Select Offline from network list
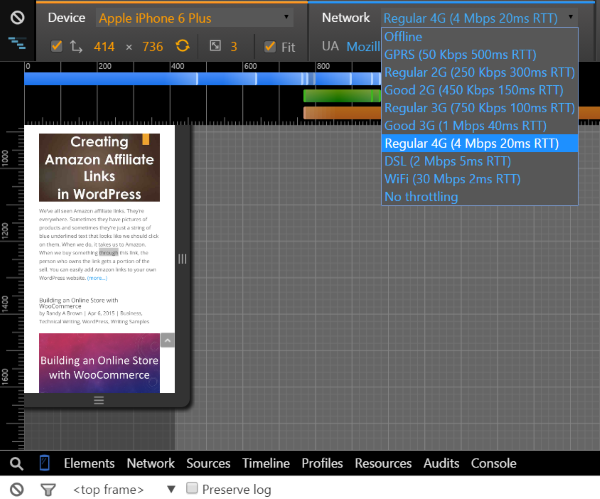The width and height of the screenshot is (600, 499). pos(480,37)
